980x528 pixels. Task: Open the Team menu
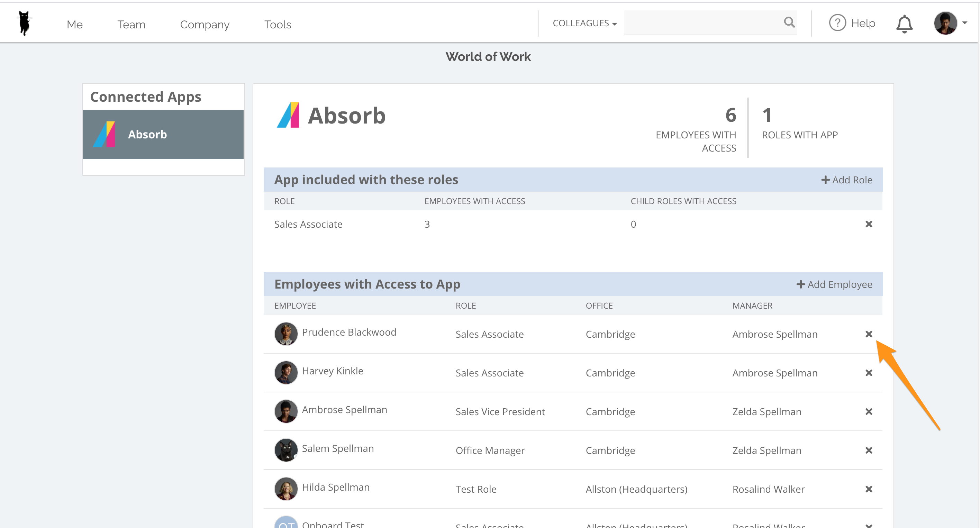(x=131, y=24)
